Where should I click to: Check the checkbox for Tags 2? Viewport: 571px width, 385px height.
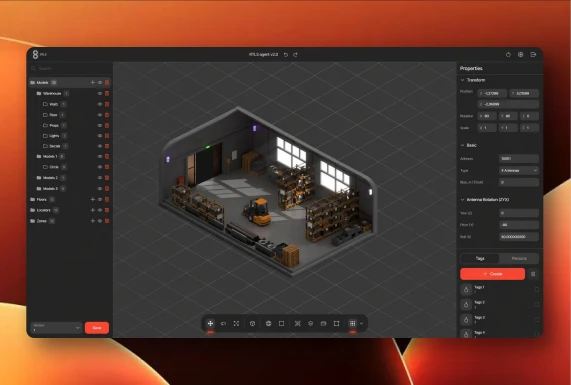pyautogui.click(x=537, y=305)
